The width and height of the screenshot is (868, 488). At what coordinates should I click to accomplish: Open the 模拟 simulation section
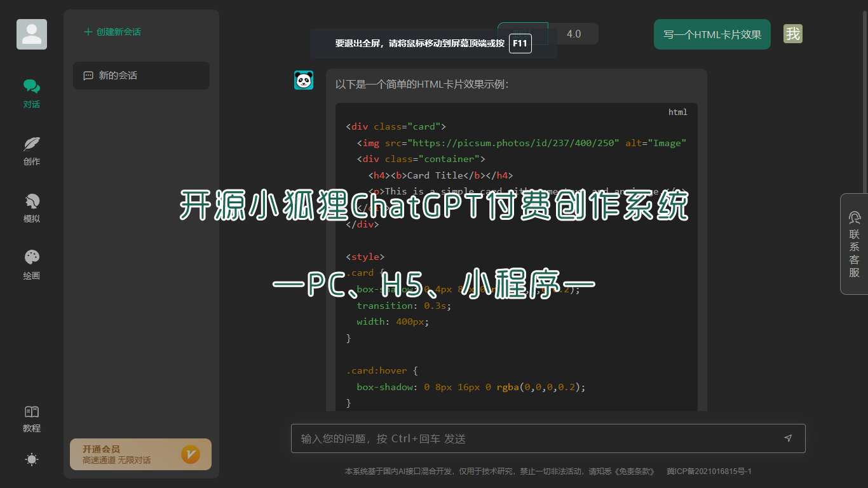coord(32,208)
